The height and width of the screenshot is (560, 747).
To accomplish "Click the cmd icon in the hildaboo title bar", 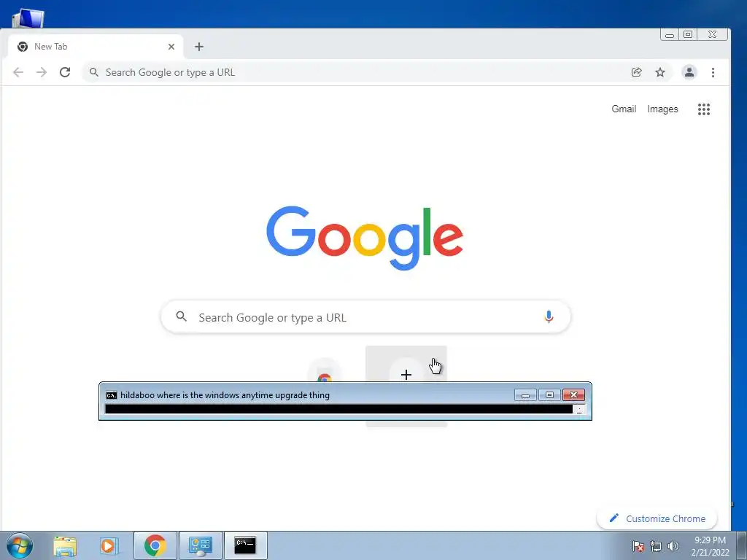I will pos(112,395).
